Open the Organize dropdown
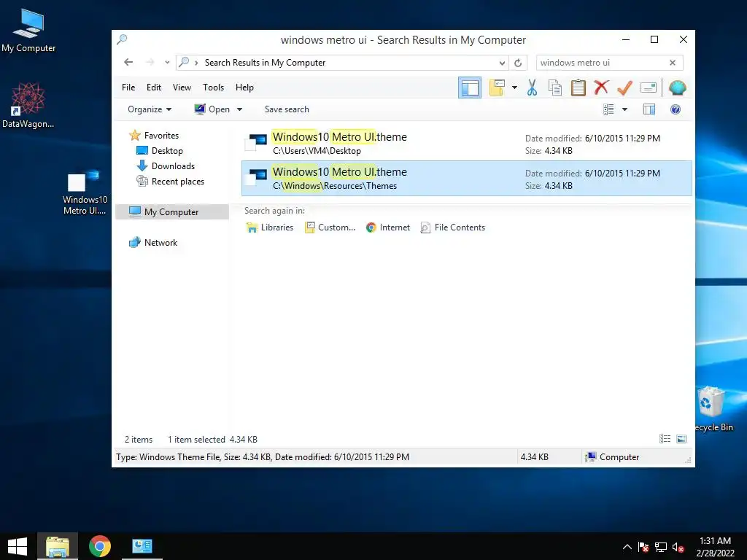The height and width of the screenshot is (560, 747). [149, 109]
